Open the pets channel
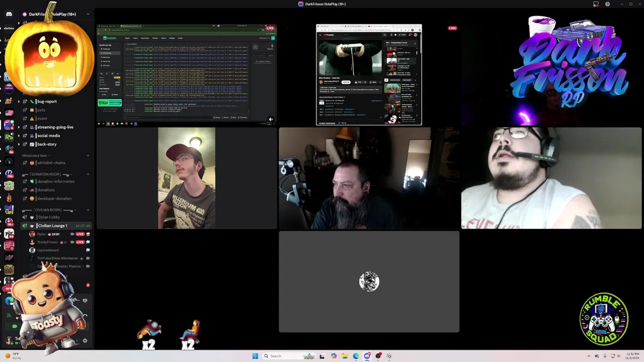The image size is (644, 362). click(x=55, y=110)
